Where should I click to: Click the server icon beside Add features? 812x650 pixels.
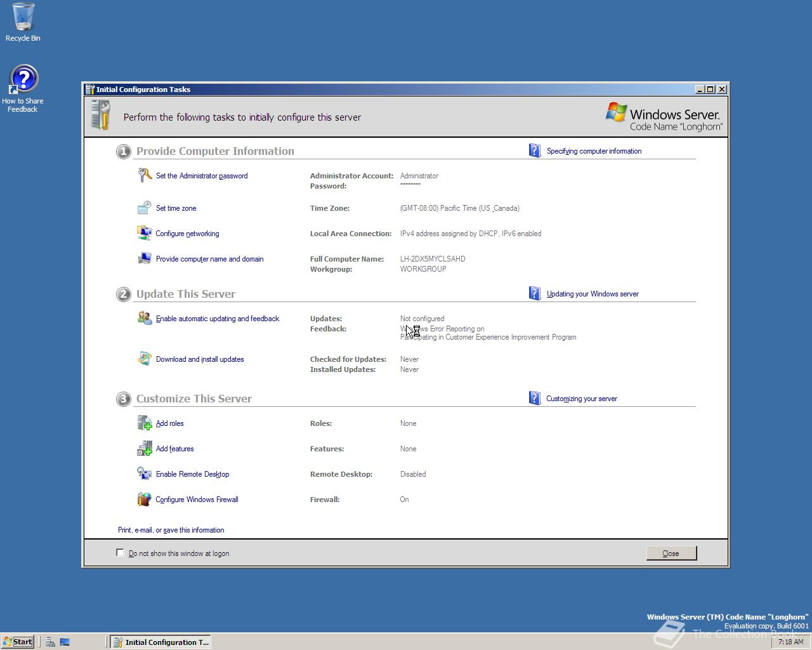[145, 448]
